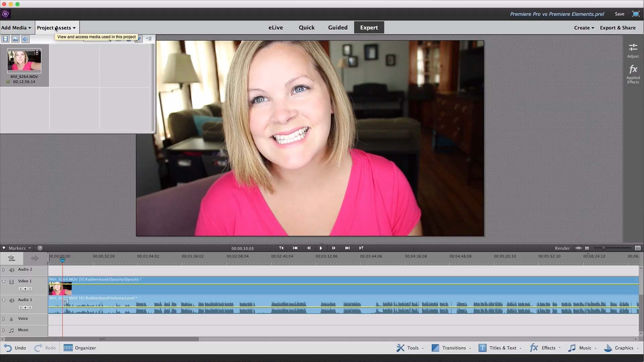The height and width of the screenshot is (362, 644).
Task: Open the Effects menu at bottom
Action: point(548,348)
